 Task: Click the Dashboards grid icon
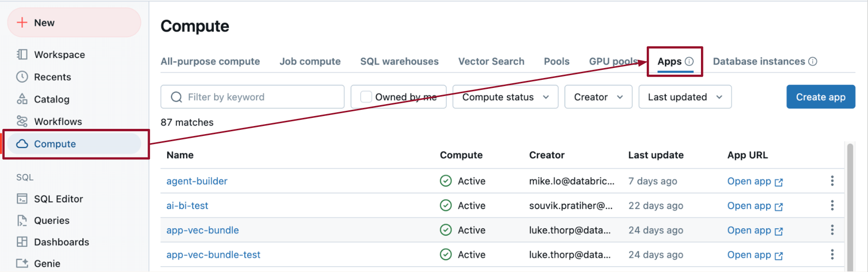point(22,242)
